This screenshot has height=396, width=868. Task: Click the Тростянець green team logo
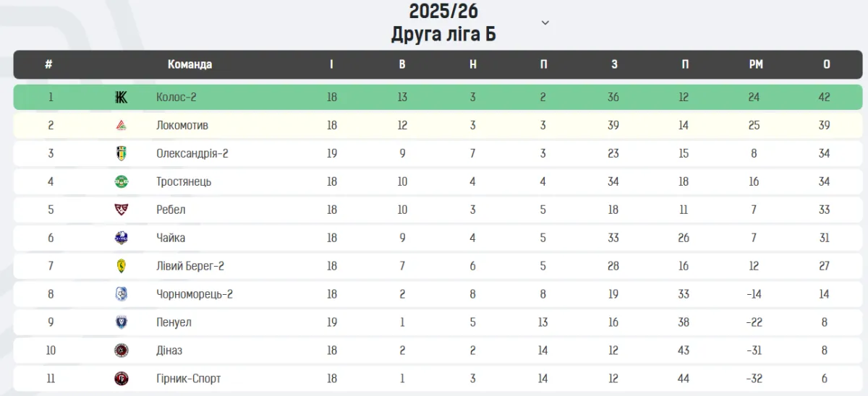(122, 181)
